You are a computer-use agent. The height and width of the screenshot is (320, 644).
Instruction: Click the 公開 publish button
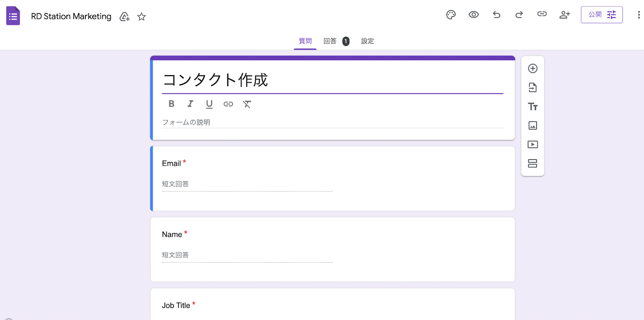coord(601,15)
